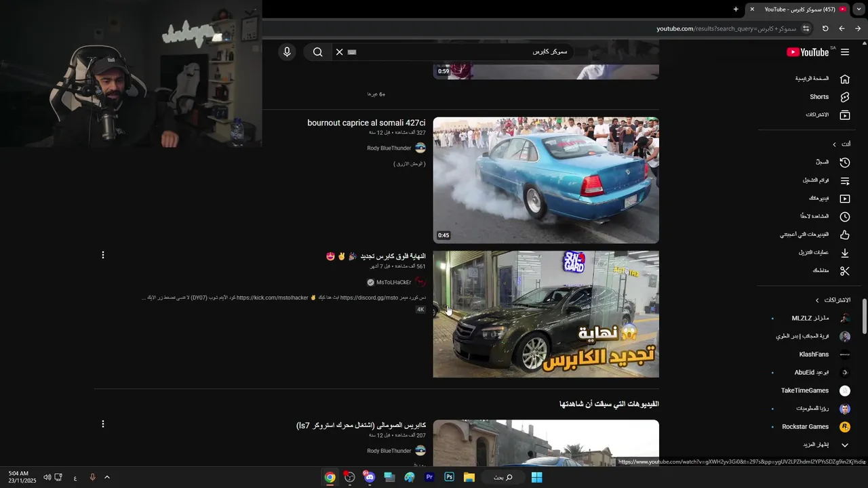Open Premiere Pro from the taskbar
868x488 pixels.
(x=429, y=477)
